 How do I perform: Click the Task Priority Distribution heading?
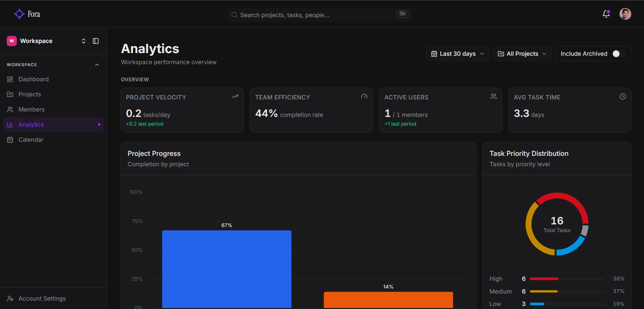[x=529, y=153]
